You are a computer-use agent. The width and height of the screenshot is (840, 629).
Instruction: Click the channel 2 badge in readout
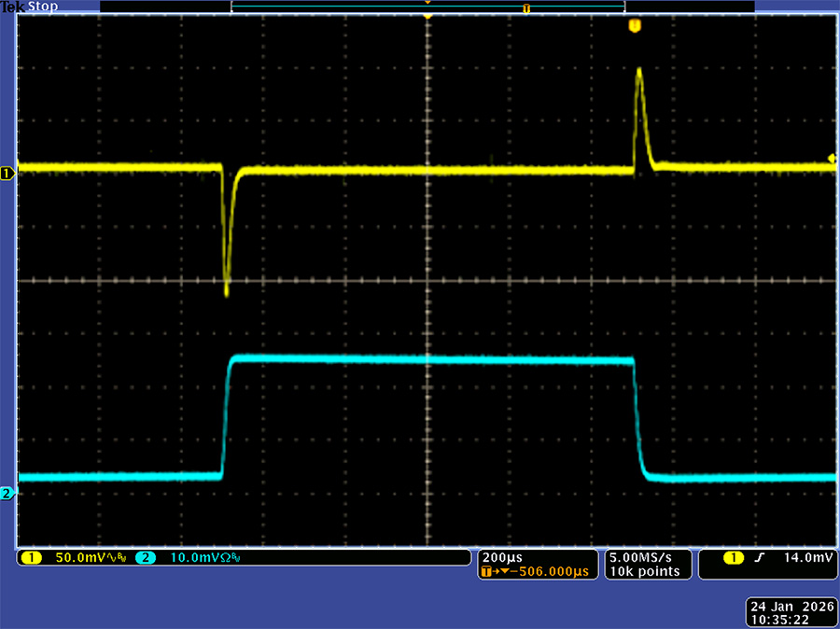(x=146, y=558)
